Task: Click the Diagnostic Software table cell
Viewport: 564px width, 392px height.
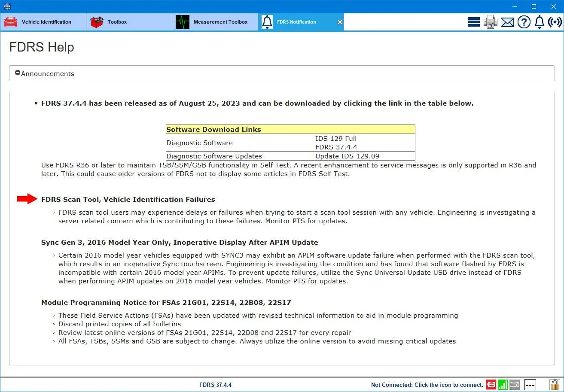Action: [x=241, y=143]
